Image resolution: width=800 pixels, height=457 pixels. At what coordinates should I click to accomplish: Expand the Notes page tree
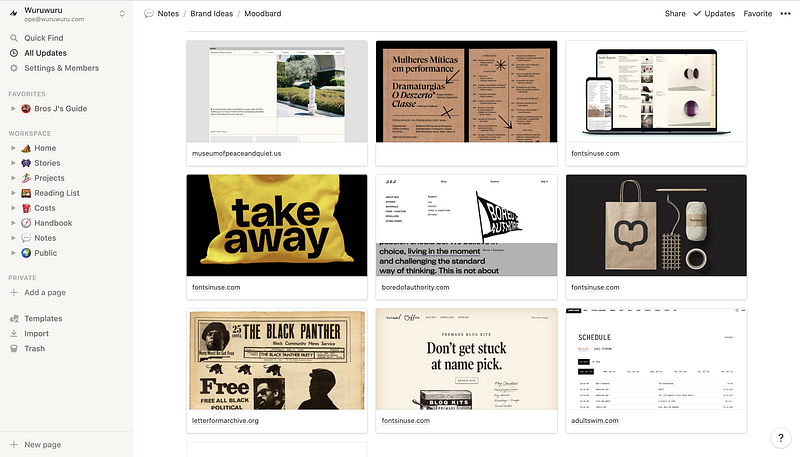coord(13,238)
